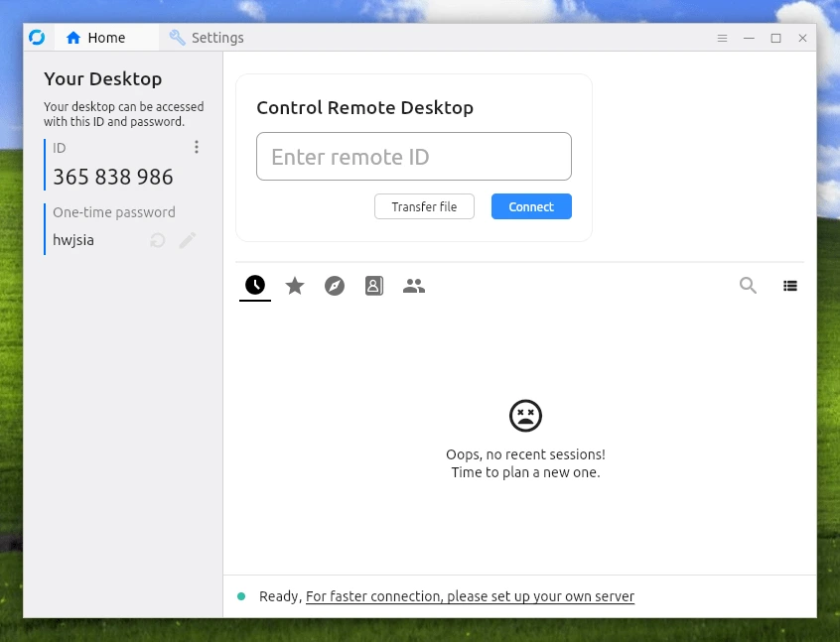
Task: Click the Home house icon
Action: [x=73, y=38]
